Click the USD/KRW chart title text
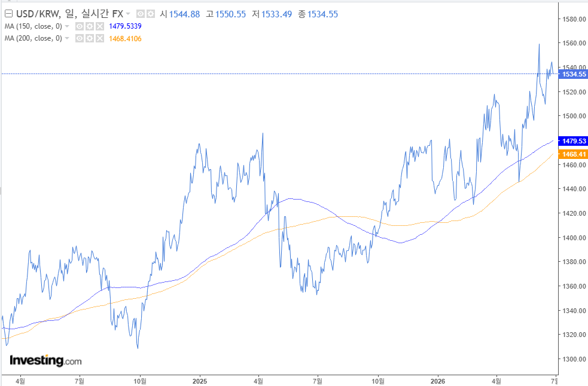588x386 pixels. pyautogui.click(x=69, y=14)
